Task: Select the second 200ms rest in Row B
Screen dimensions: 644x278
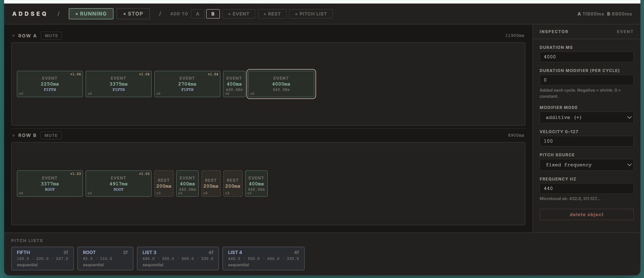Action: pyautogui.click(x=211, y=184)
